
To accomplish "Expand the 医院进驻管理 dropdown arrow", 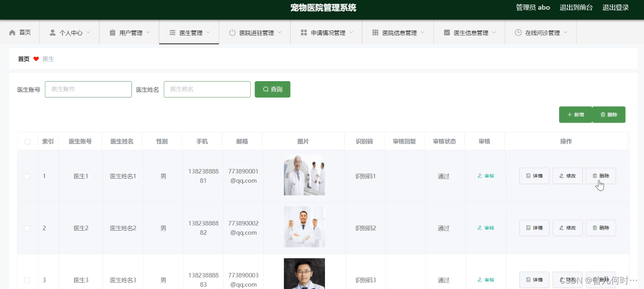I will [280, 32].
